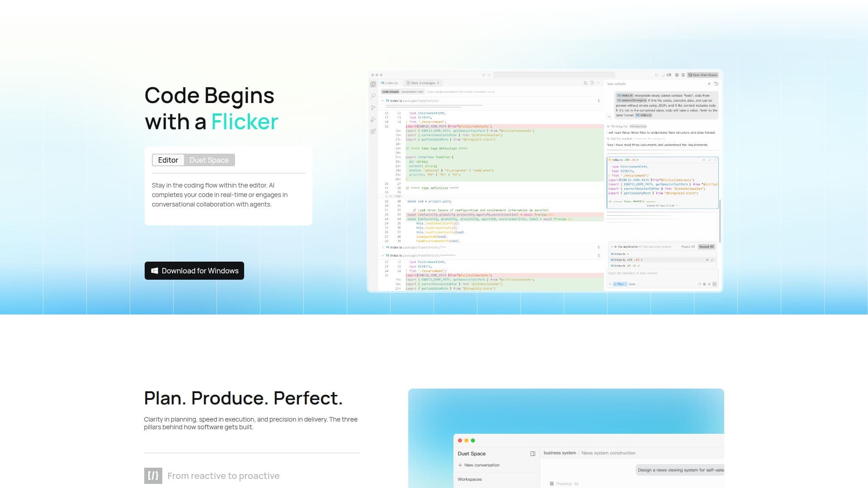Click the Explorer files icon in the editor sidebar
The width and height of the screenshot is (868, 488).
pos(373,84)
